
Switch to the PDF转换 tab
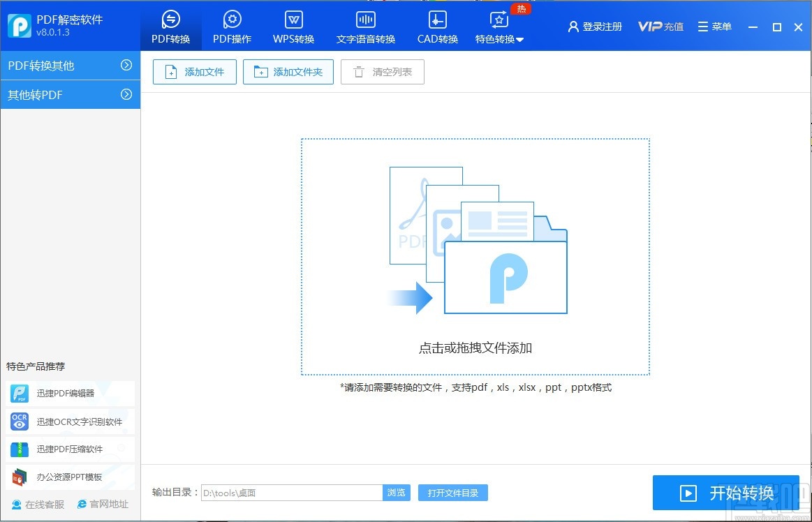(170, 26)
